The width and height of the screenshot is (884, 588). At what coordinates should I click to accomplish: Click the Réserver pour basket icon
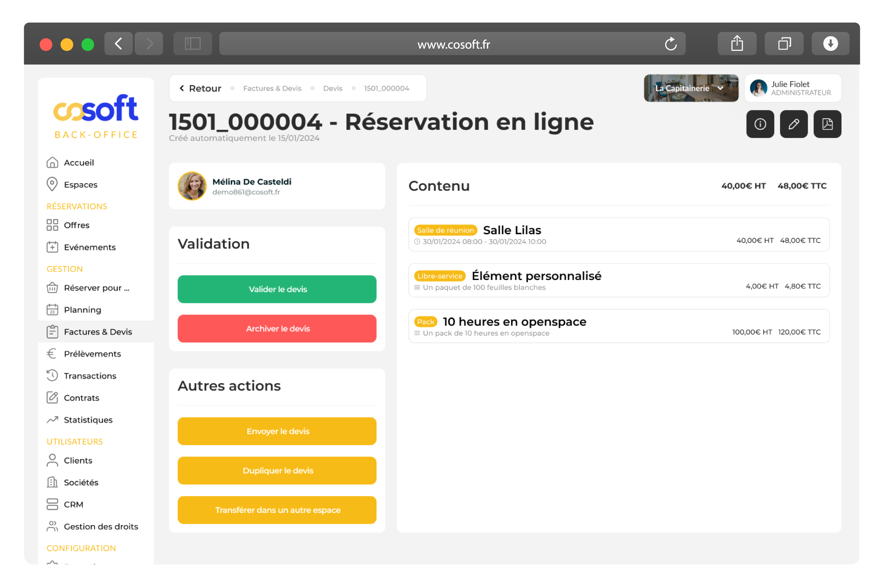click(x=52, y=288)
